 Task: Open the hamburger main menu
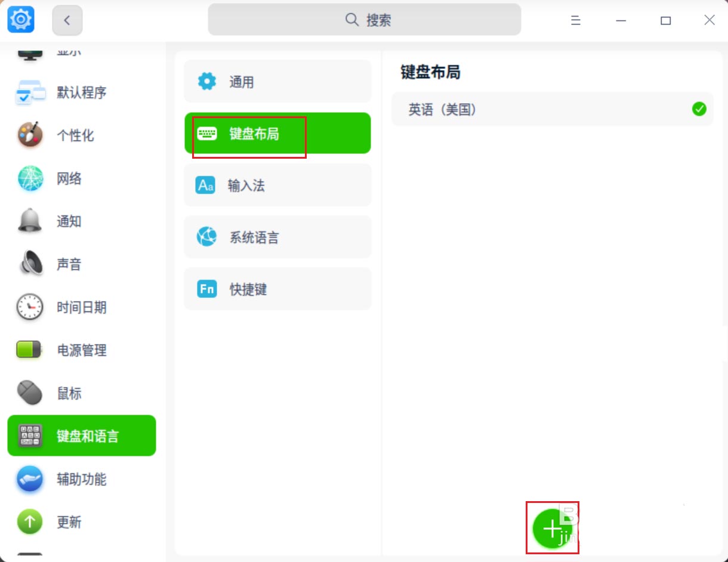(x=575, y=20)
